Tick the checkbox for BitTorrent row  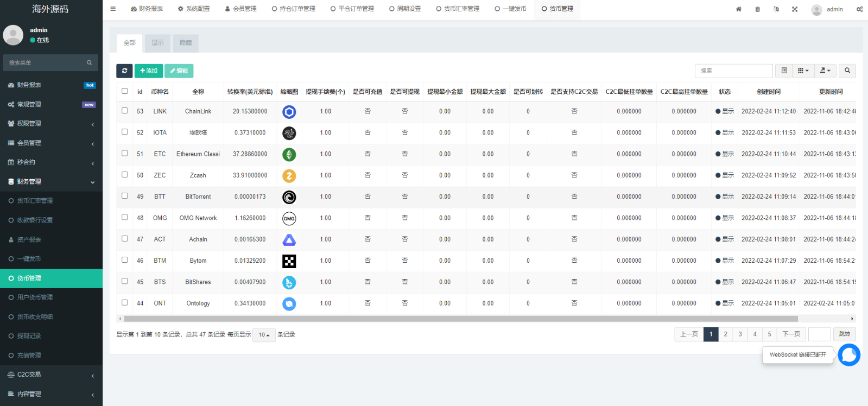[125, 196]
